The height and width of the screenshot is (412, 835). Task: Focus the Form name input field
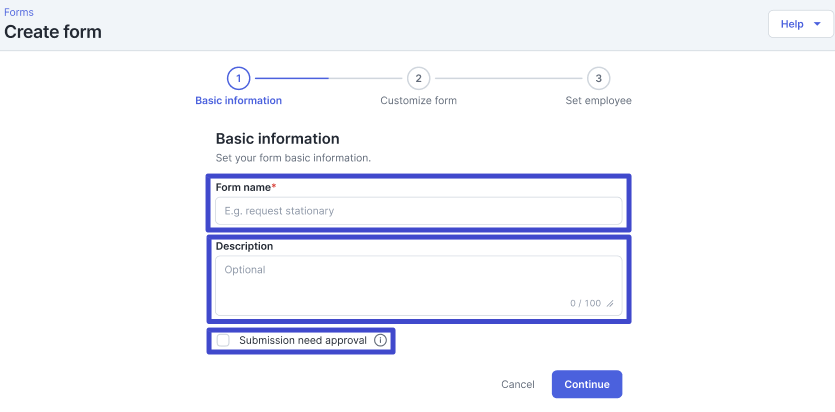(419, 211)
